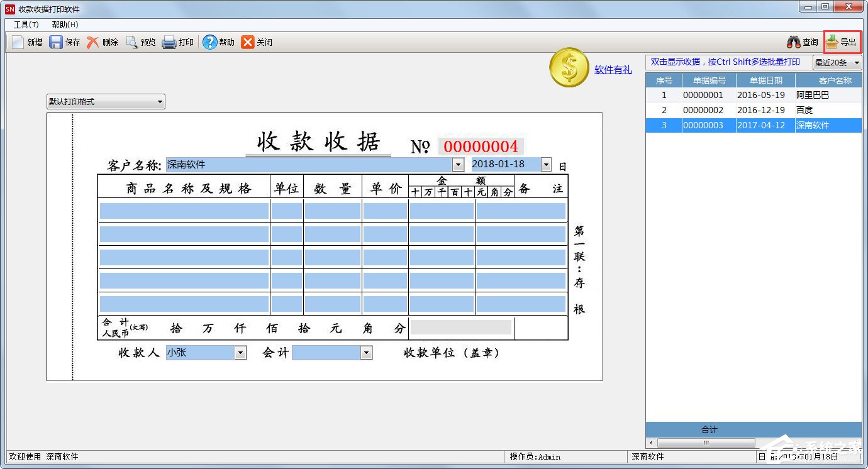This screenshot has height=469, width=868.
Task: Expand the 默认打印格式 print format dropdown
Action: pos(160,102)
